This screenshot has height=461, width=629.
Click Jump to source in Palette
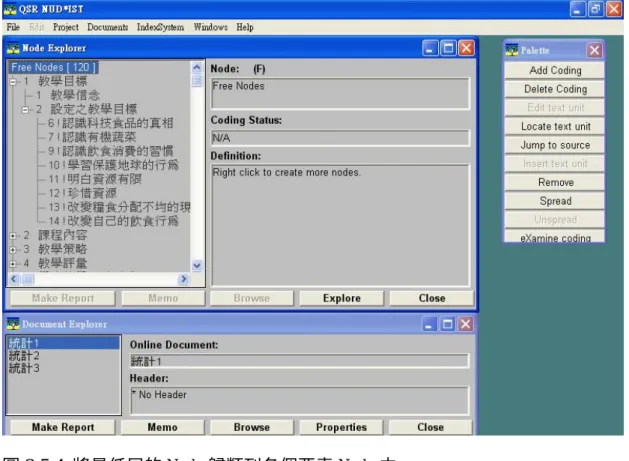pyautogui.click(x=555, y=145)
